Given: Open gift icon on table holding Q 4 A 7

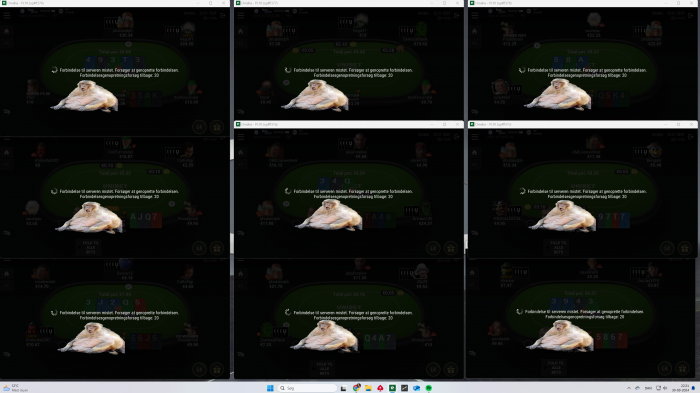Looking at the screenshot, I should 450,369.
